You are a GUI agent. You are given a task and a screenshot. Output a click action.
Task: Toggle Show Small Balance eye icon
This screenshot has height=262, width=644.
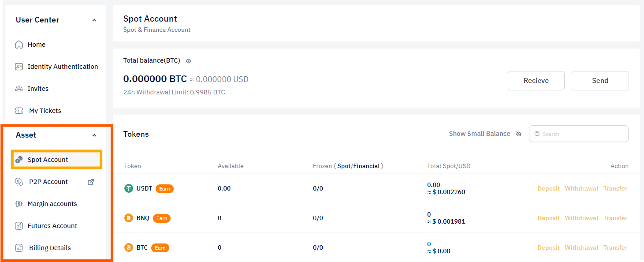pyautogui.click(x=518, y=134)
